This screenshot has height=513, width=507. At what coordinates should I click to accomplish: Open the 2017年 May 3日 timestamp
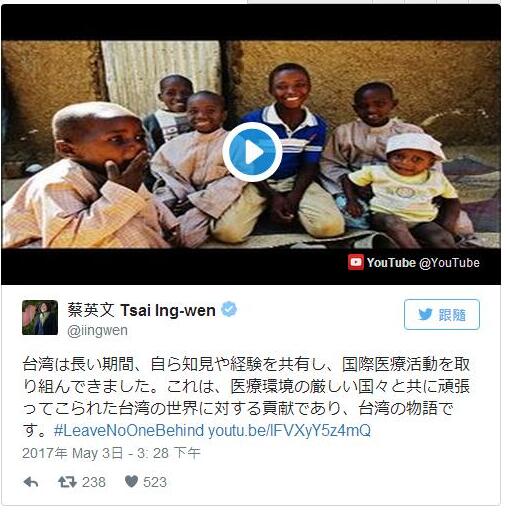pos(111,453)
